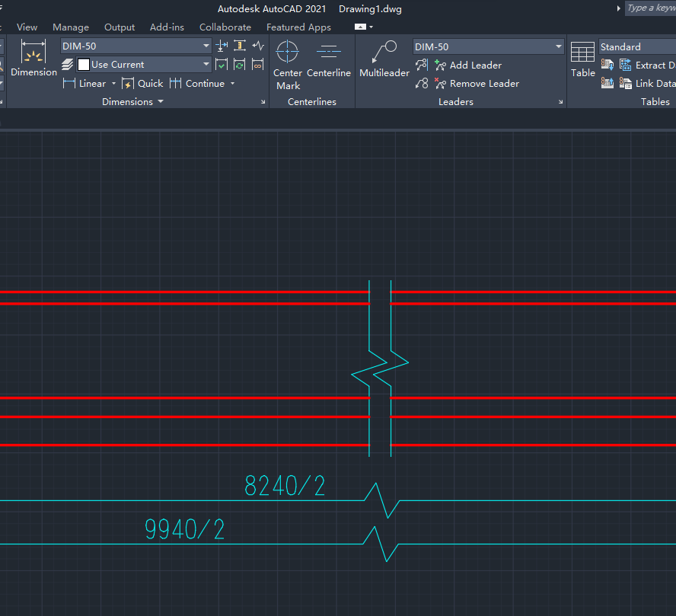Screen dimensions: 676x616
Task: Select the Dimension tool
Action: pyautogui.click(x=33, y=57)
